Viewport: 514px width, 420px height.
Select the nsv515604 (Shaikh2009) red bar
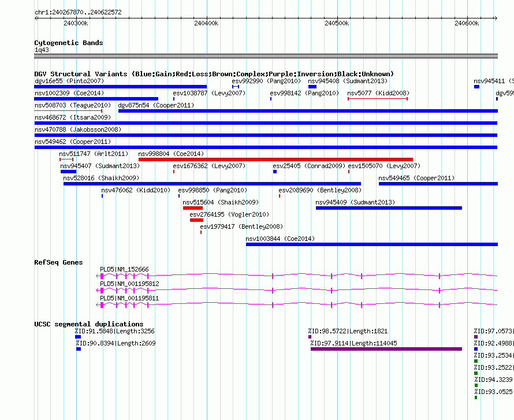193,208
